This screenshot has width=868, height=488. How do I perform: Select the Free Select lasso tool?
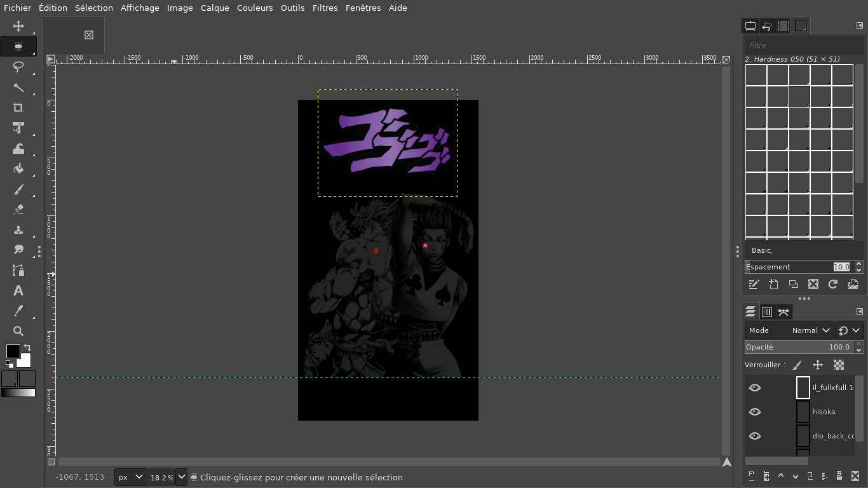18,67
